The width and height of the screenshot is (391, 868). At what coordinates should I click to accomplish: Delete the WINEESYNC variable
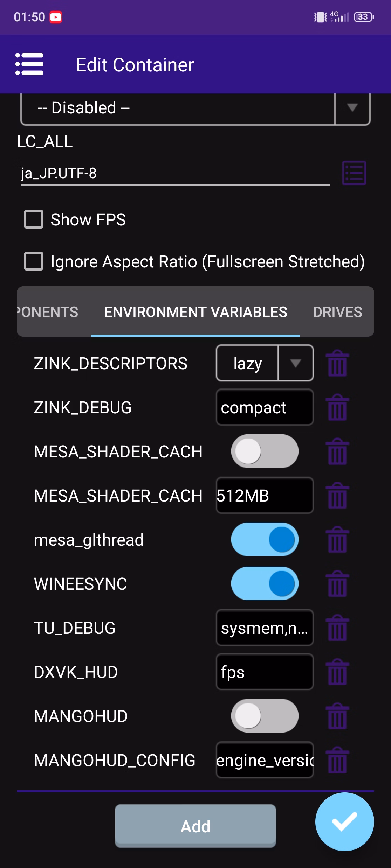(x=337, y=584)
